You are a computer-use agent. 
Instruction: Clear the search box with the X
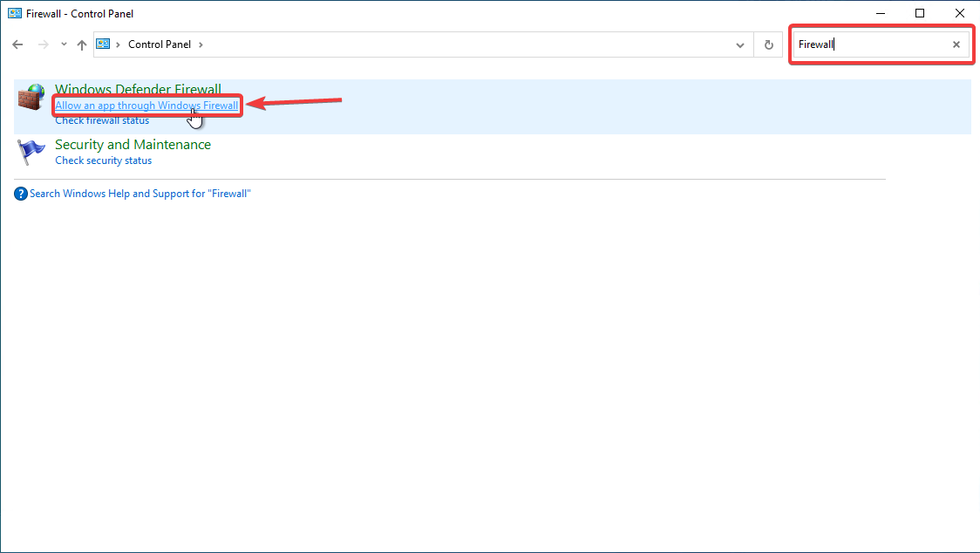click(956, 44)
